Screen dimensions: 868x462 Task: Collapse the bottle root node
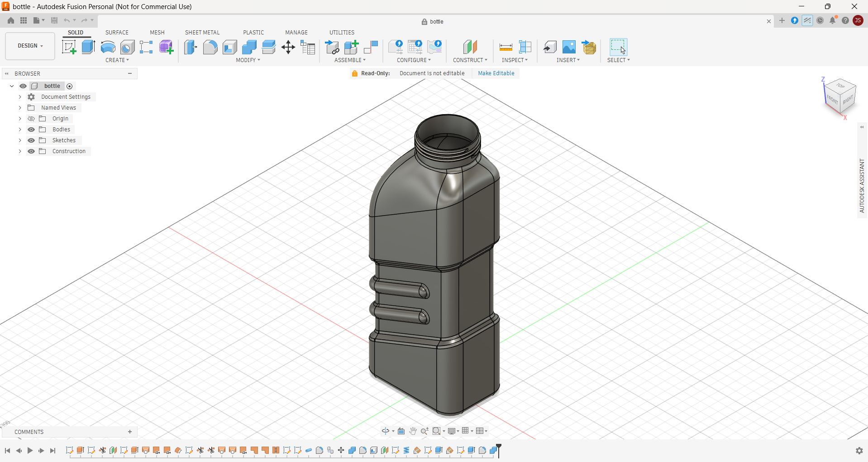point(12,86)
